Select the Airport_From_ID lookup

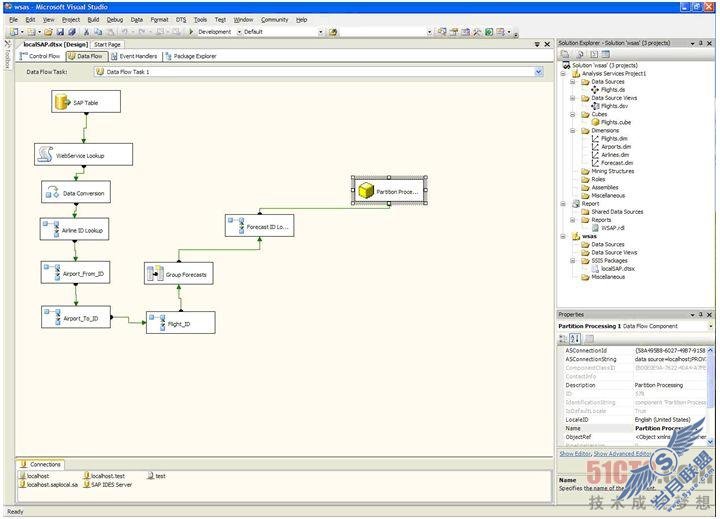coord(75,273)
